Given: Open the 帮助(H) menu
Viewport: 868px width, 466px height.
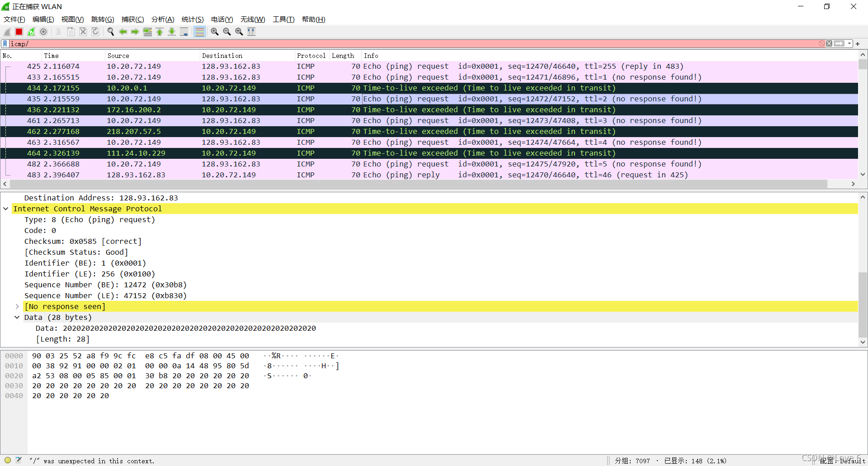Looking at the screenshot, I should click(x=314, y=19).
